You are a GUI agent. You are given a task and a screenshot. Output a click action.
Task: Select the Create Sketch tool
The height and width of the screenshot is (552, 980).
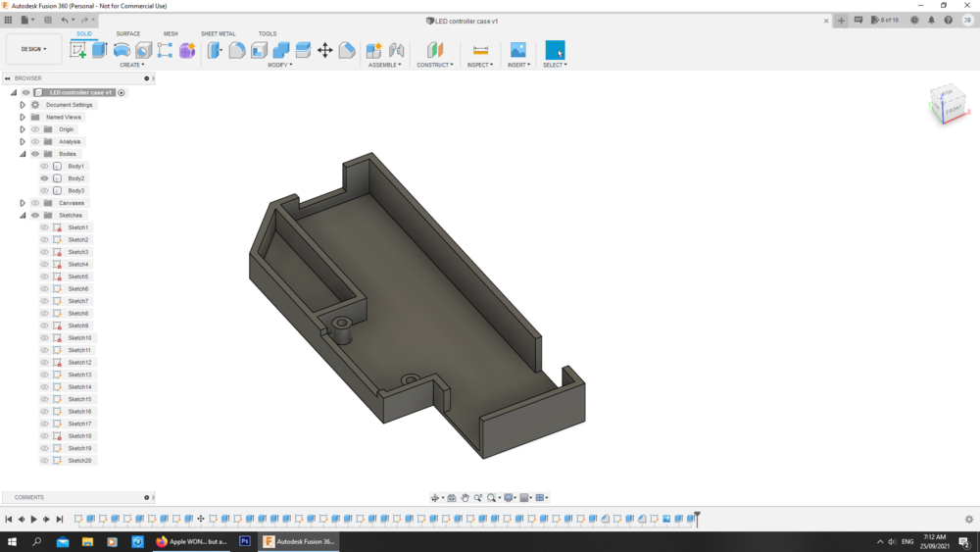(x=78, y=50)
